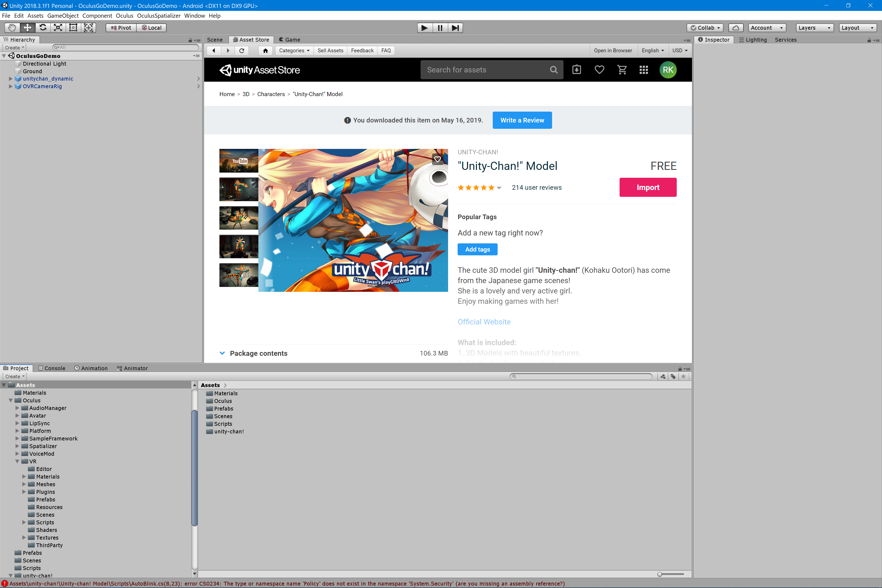The height and width of the screenshot is (588, 882).
Task: Open the Categories dropdown
Action: coord(294,51)
